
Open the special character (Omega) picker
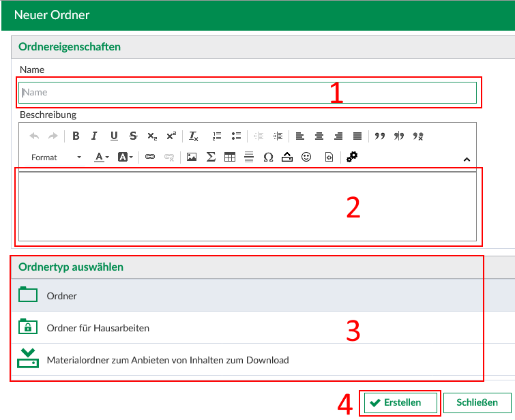click(268, 157)
